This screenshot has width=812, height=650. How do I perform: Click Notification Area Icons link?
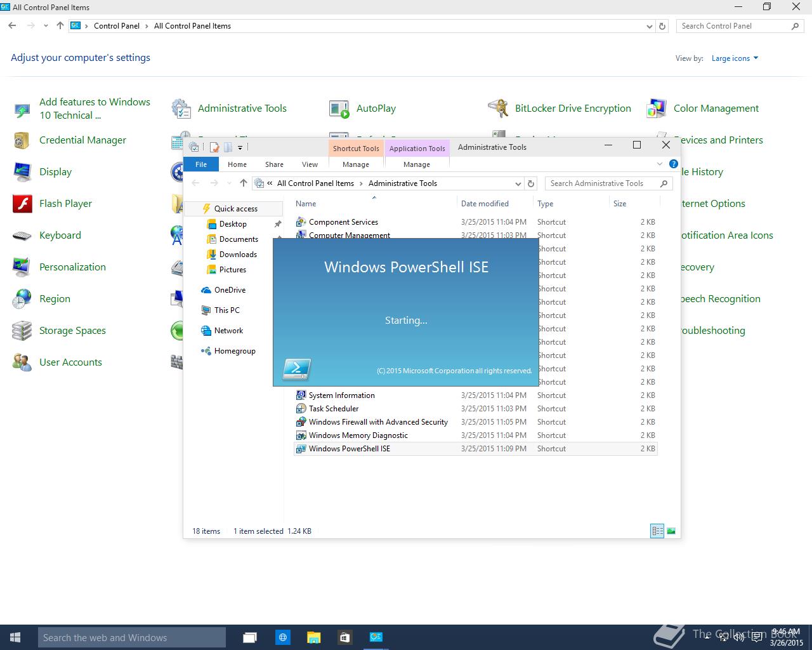[x=727, y=235]
